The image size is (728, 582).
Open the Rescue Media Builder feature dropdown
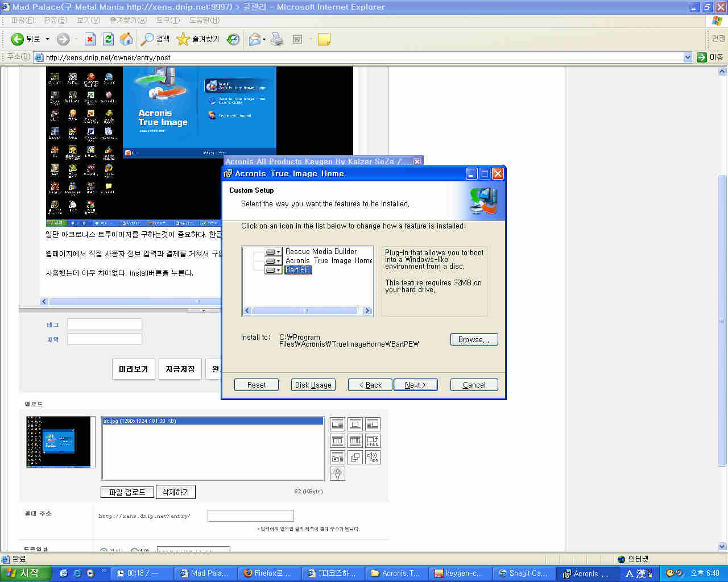274,252
